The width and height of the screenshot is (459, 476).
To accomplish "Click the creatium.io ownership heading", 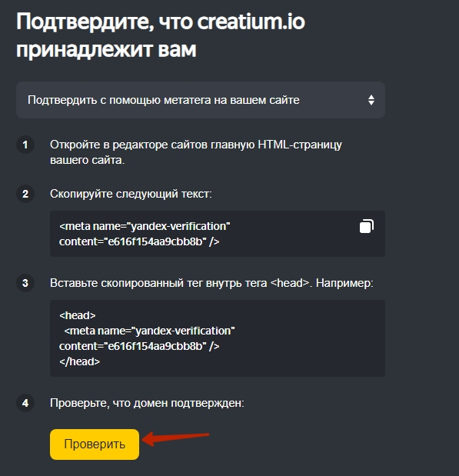I will tap(160, 35).
